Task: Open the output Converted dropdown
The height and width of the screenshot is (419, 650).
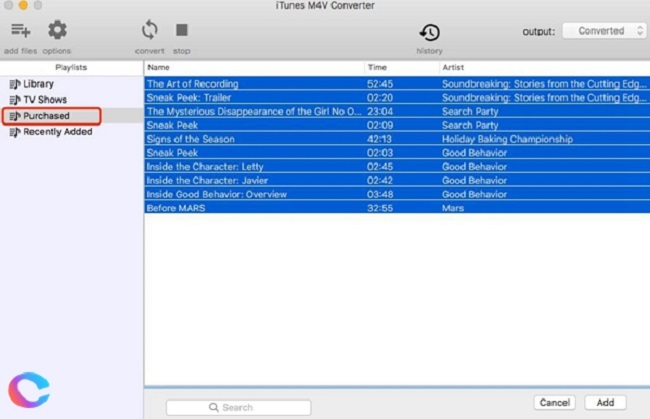Action: (604, 31)
